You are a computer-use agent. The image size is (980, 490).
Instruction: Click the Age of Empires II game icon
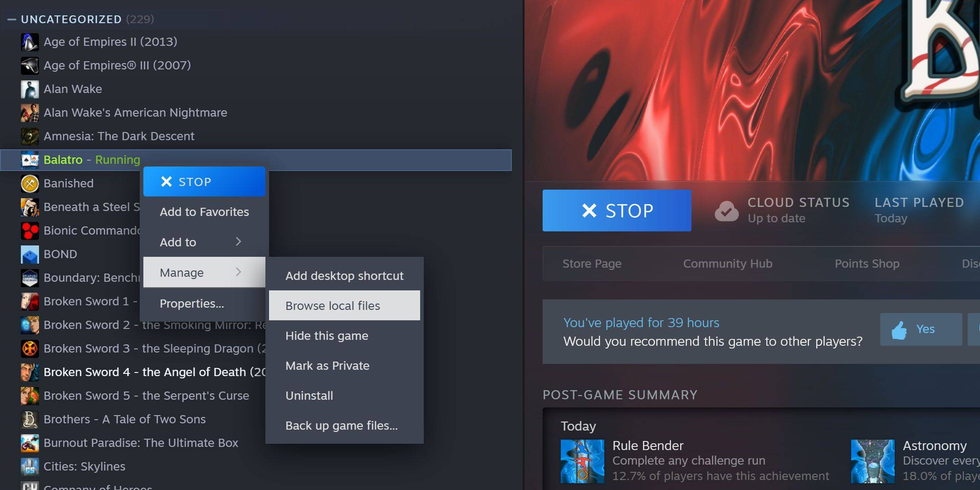29,42
